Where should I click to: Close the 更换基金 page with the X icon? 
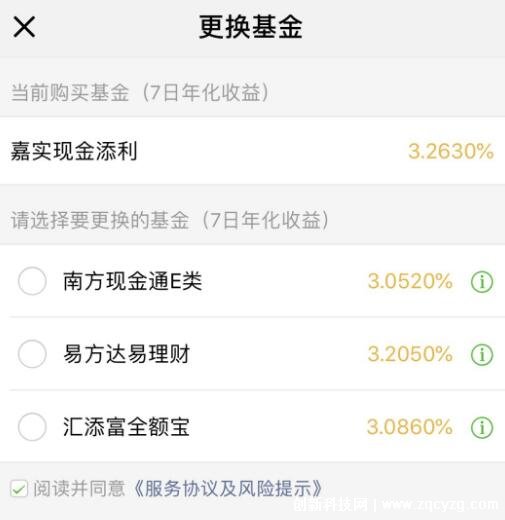(24, 27)
